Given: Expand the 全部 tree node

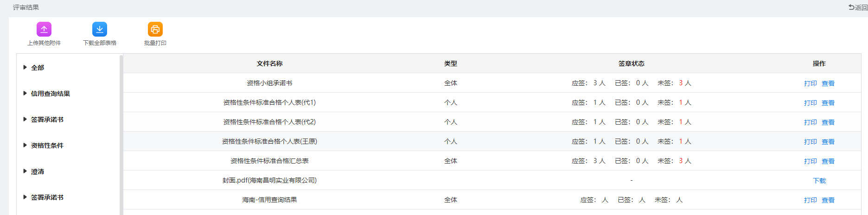Looking at the screenshot, I should click(25, 67).
